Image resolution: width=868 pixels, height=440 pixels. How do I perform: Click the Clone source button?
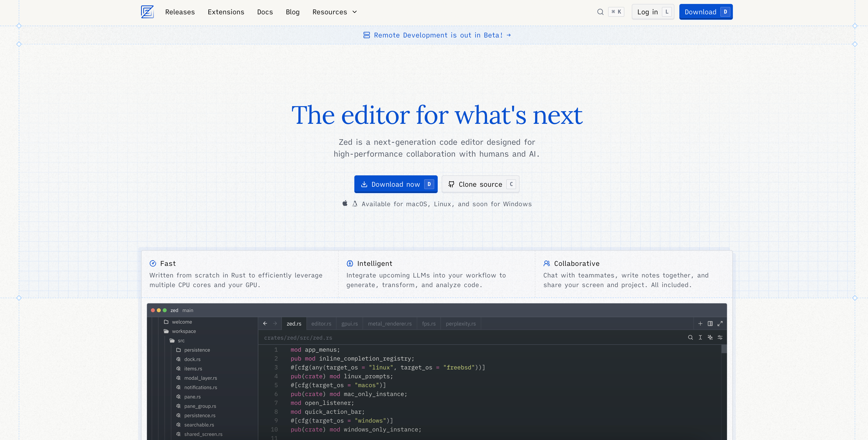[x=481, y=184]
